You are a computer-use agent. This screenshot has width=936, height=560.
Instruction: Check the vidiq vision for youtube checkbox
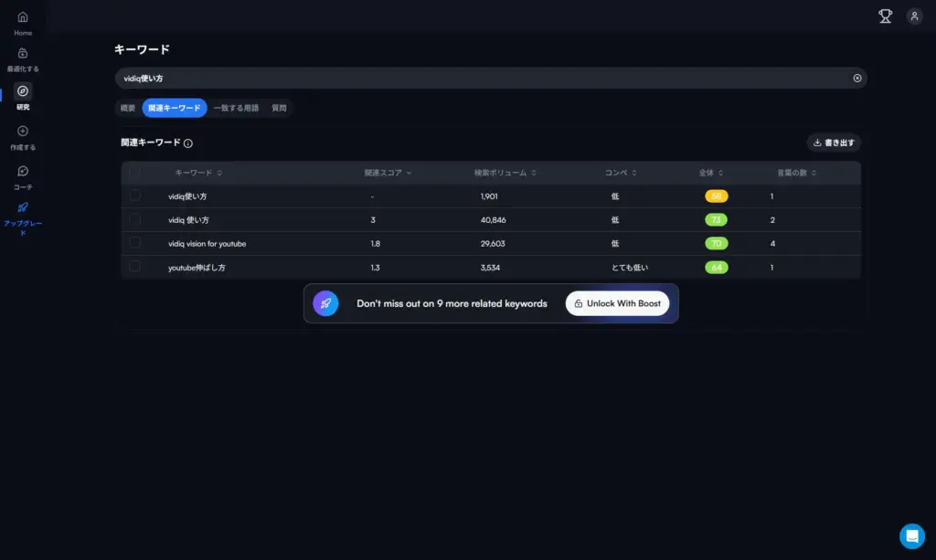135,243
